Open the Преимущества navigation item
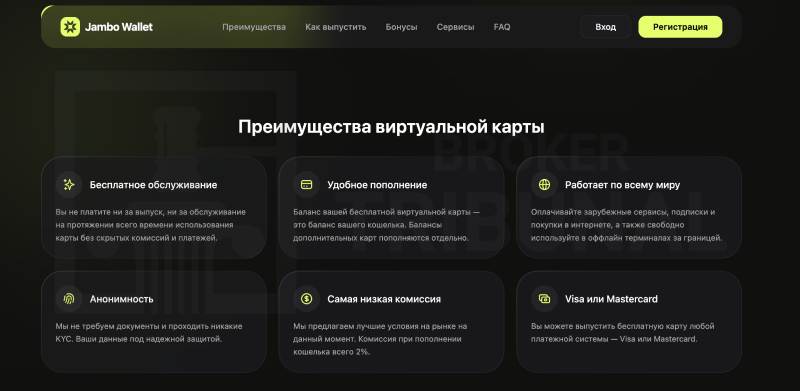800x391 pixels. (x=254, y=27)
